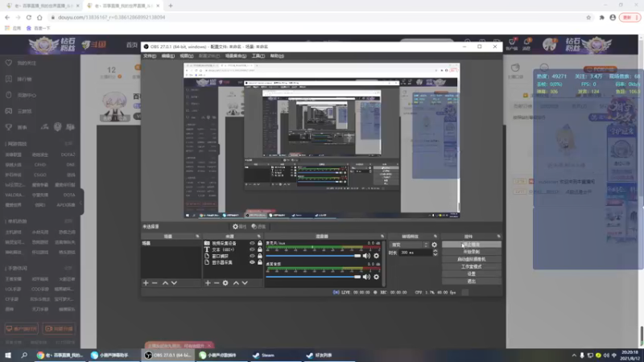Click the gamepad icon in Douyu sidebar
Viewport: 644px width, 362px height.
click(9, 111)
